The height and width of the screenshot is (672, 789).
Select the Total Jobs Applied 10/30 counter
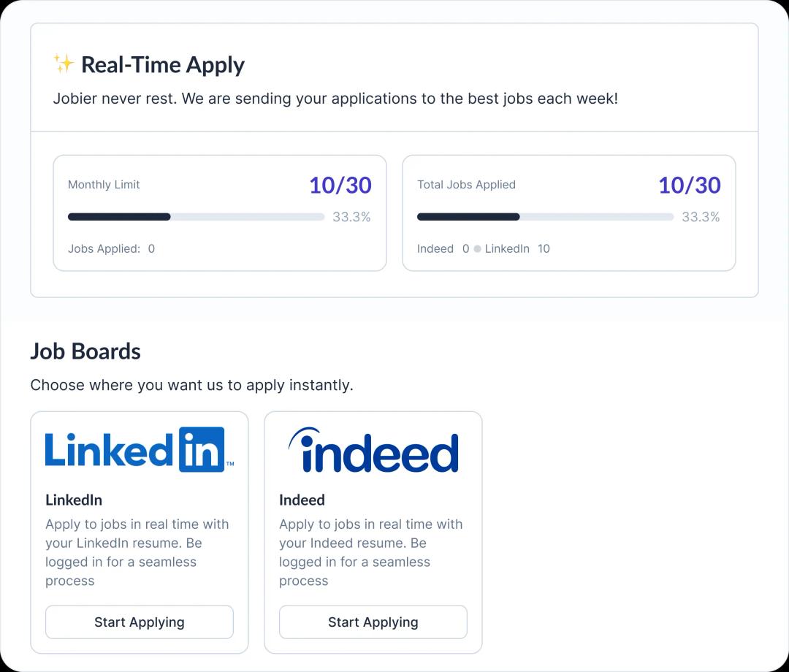pyautogui.click(x=689, y=186)
